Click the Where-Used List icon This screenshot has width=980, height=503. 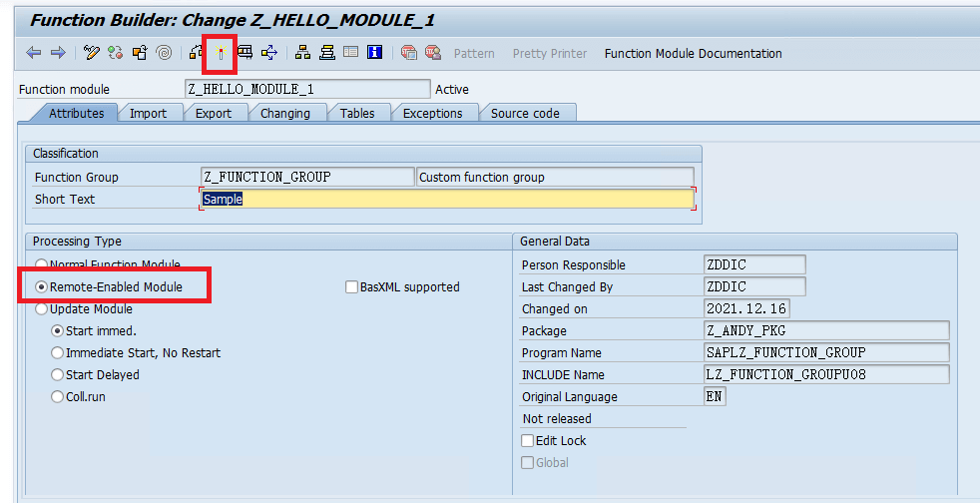245,53
